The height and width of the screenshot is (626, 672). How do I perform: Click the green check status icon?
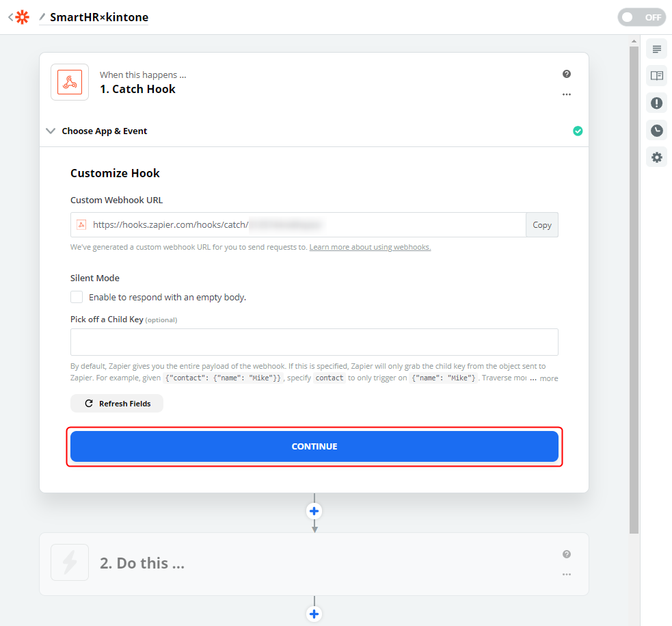tap(578, 131)
